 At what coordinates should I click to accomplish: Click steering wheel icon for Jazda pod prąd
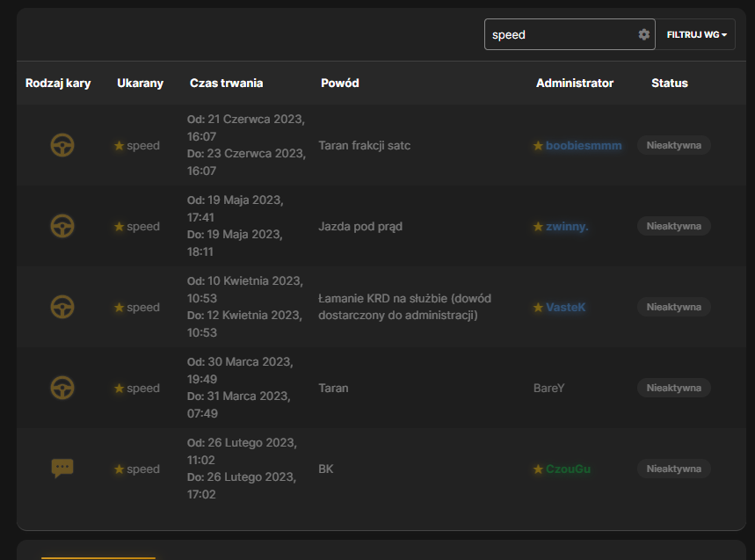click(62, 226)
